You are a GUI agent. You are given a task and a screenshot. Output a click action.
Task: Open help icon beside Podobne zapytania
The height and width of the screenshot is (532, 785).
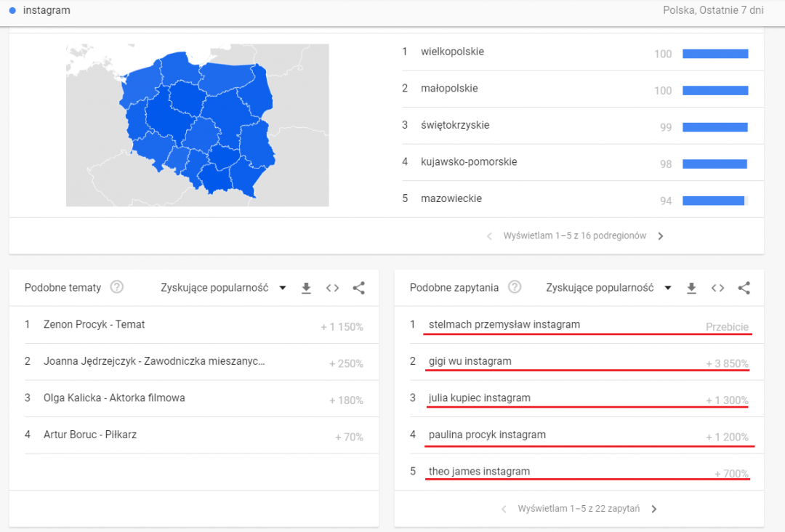(515, 287)
